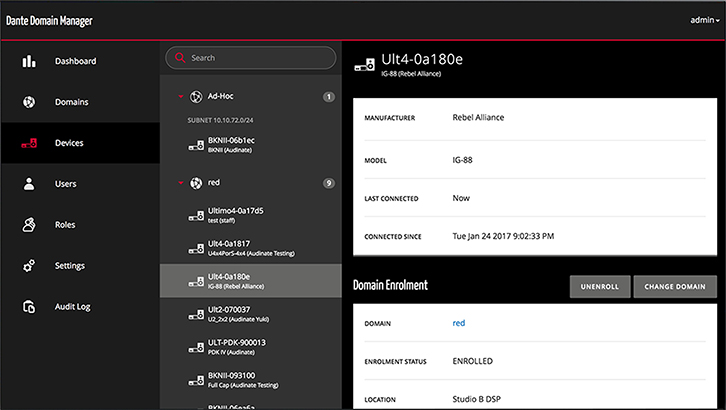Select device Ult4-0a1817
The height and width of the screenshot is (410, 726).
pyautogui.click(x=250, y=248)
